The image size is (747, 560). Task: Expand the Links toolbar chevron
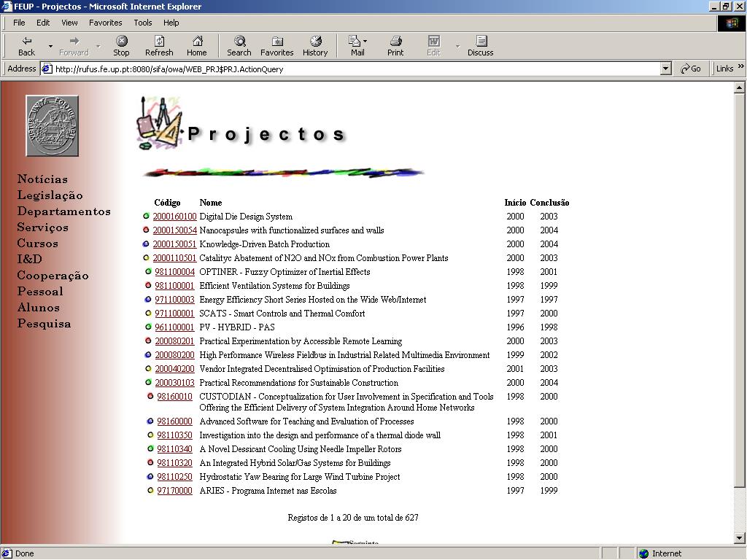click(x=741, y=66)
